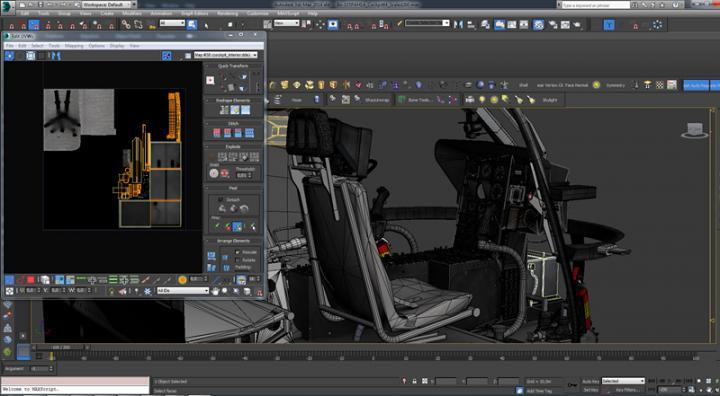Open the Material Editor icon in main toolbar
The image size is (720, 396).
(x=539, y=24)
